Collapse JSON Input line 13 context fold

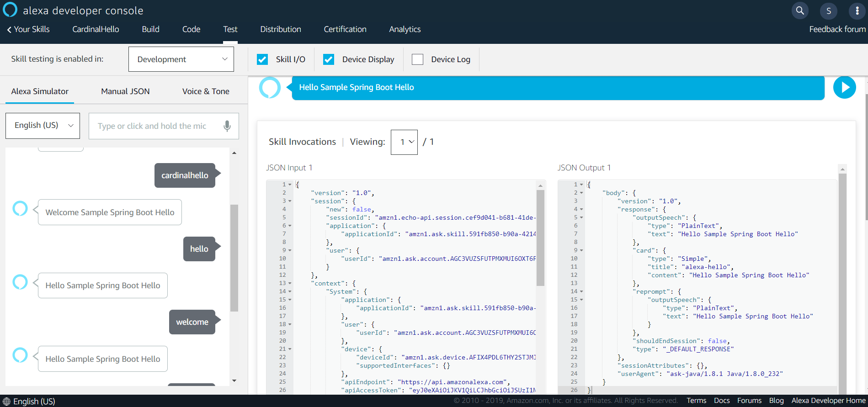pos(290,284)
